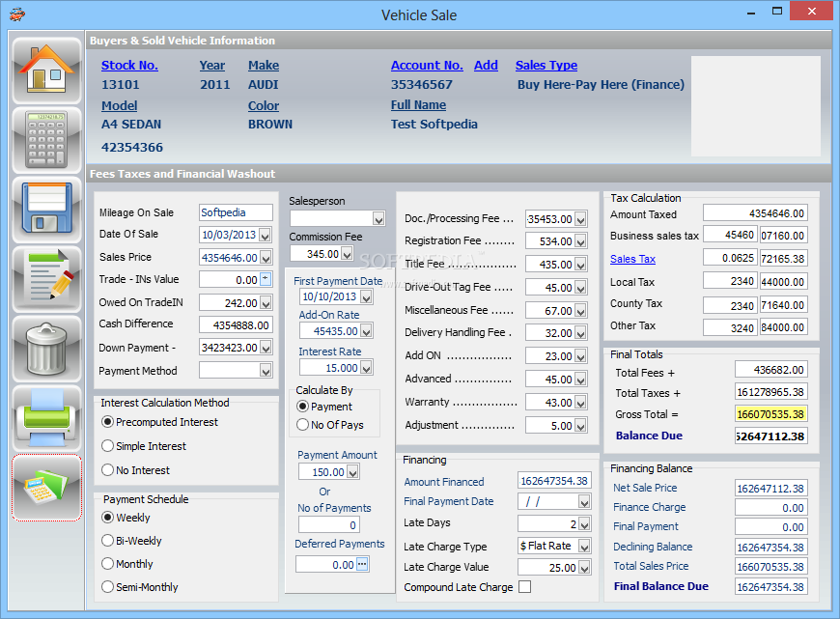Screen dimensions: 840x619
Task: Click the Year link
Action: (x=212, y=66)
